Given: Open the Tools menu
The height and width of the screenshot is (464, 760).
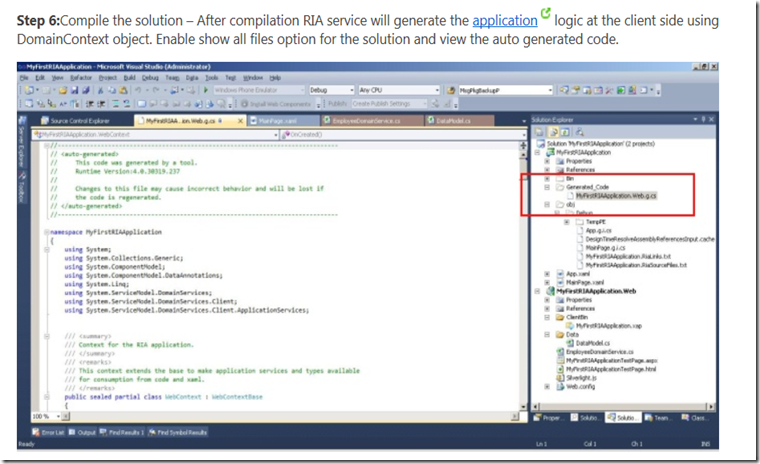Looking at the screenshot, I should click(x=211, y=78).
